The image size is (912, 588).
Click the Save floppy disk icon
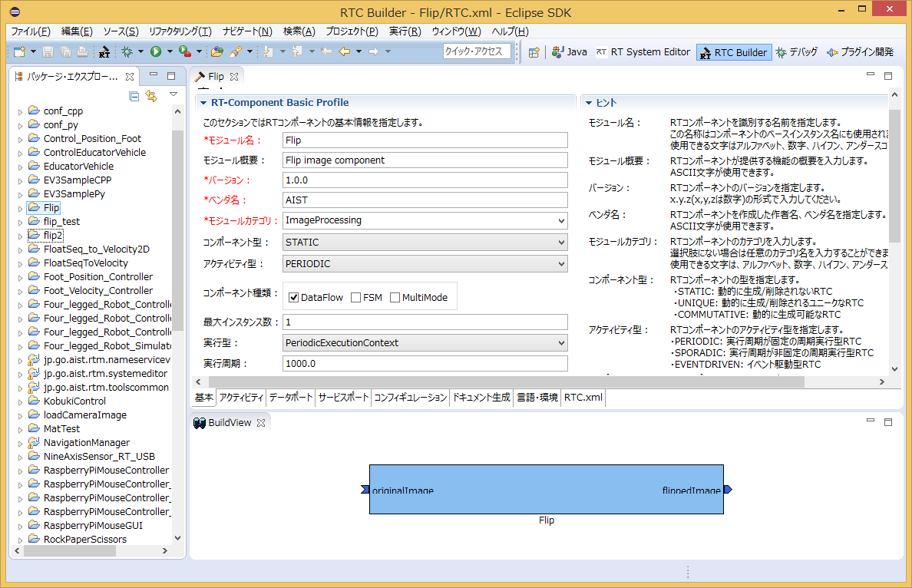coord(48,51)
